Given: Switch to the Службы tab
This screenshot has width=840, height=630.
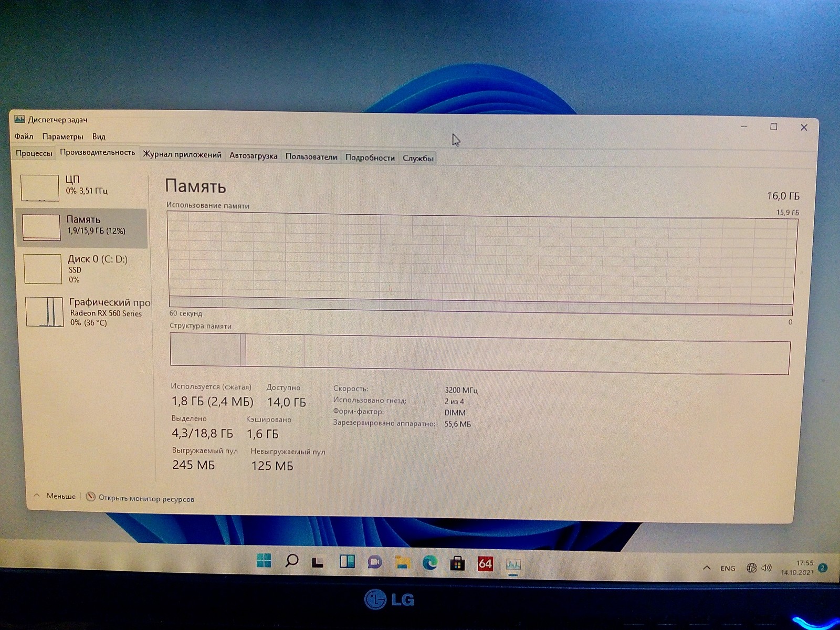Looking at the screenshot, I should point(418,158).
